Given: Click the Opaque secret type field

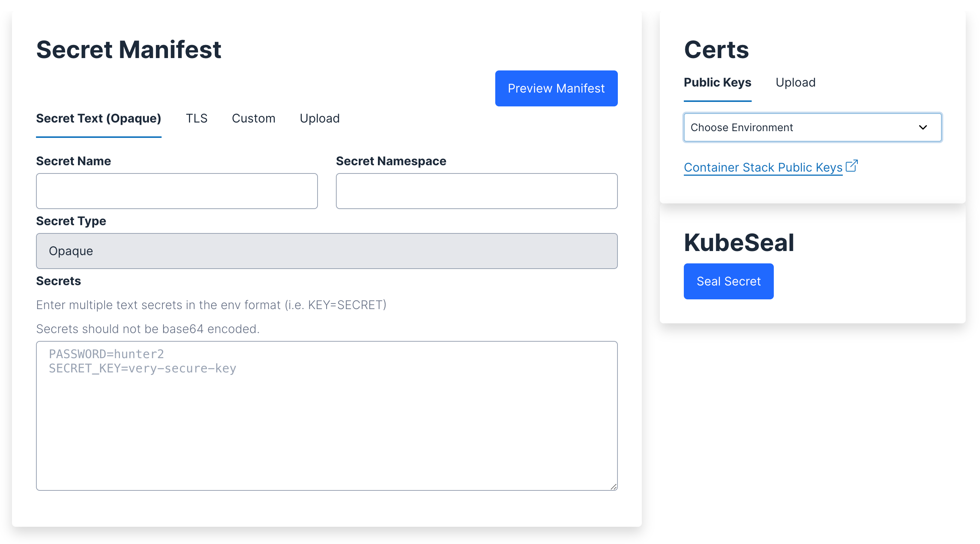Looking at the screenshot, I should (x=327, y=251).
